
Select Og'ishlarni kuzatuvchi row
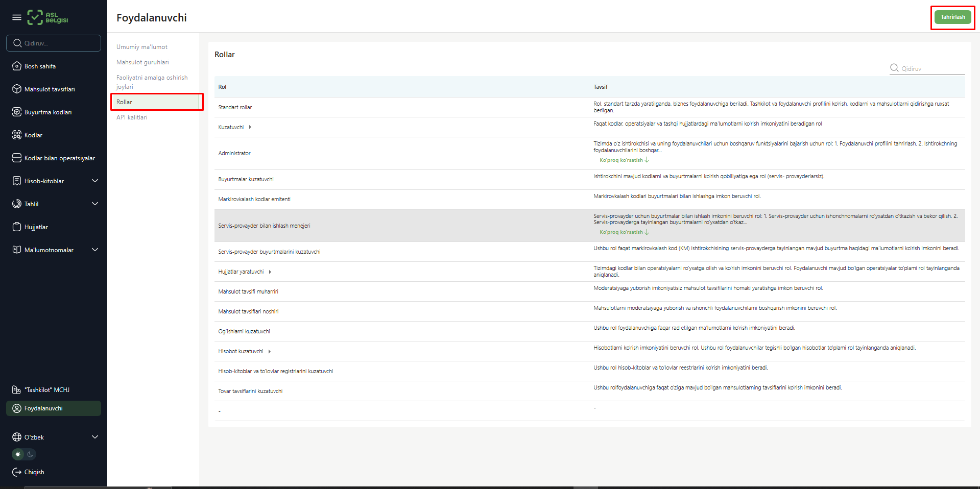point(589,331)
